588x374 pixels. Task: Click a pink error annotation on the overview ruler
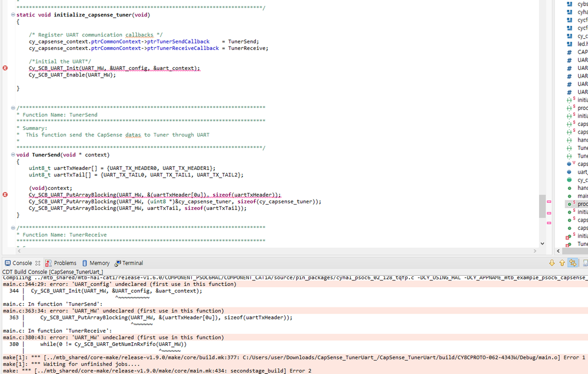(550, 201)
